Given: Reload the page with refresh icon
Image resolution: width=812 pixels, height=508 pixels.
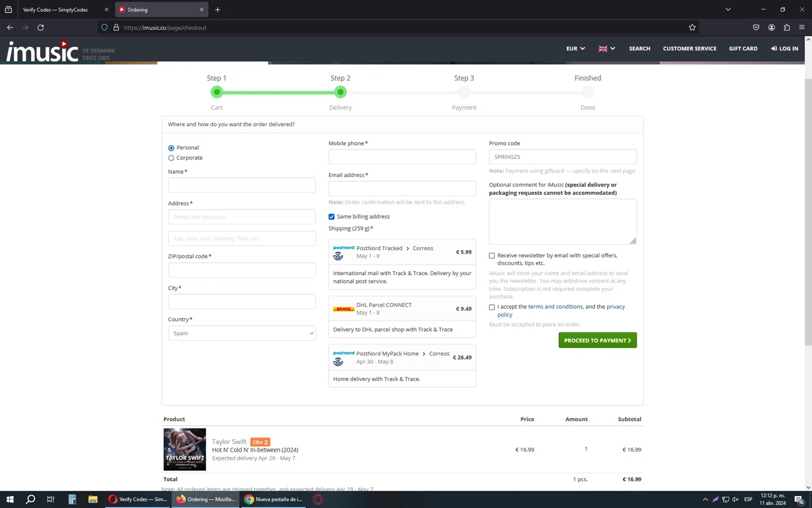Looking at the screenshot, I should click(41, 28).
